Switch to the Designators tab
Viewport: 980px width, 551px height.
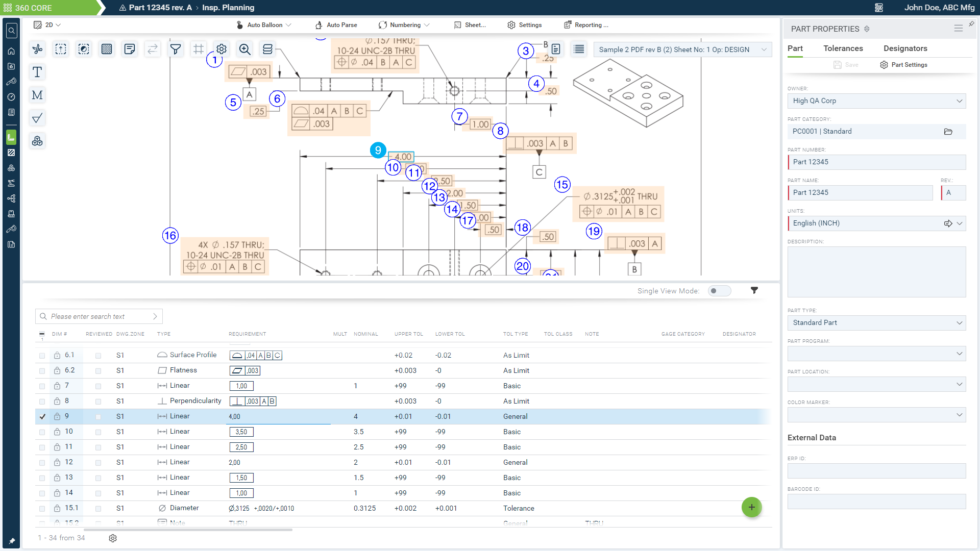905,48
